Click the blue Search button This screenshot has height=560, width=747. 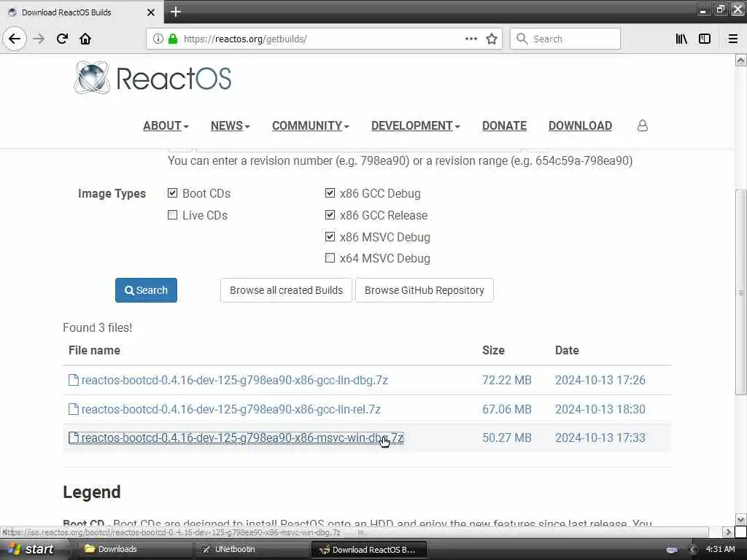click(146, 290)
